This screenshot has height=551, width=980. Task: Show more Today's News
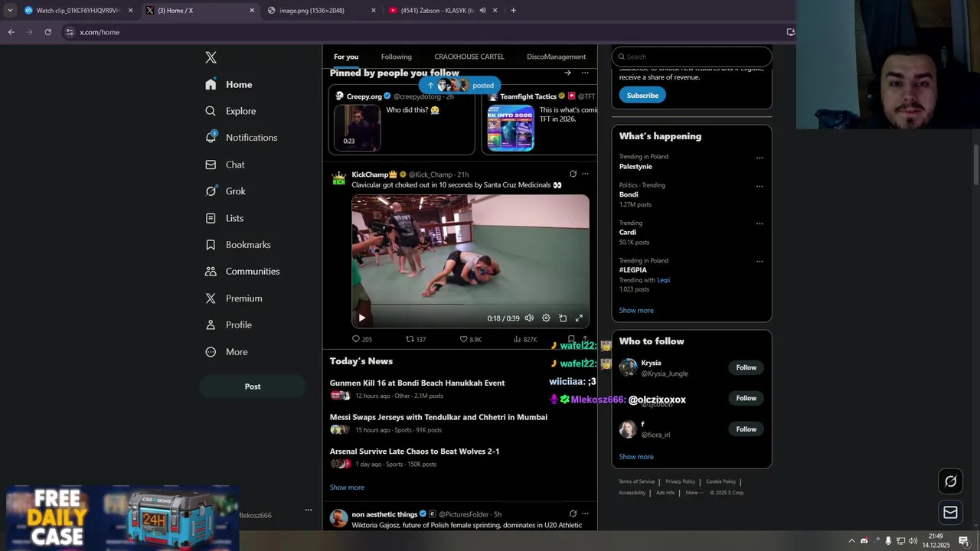click(347, 487)
